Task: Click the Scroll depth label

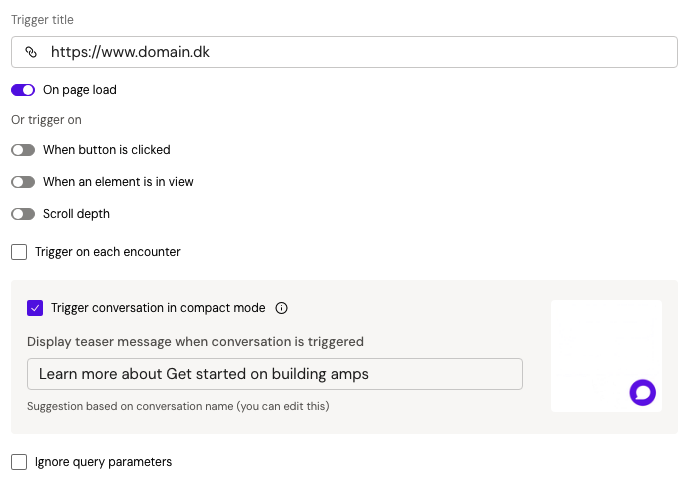Action: pyautogui.click(x=76, y=214)
